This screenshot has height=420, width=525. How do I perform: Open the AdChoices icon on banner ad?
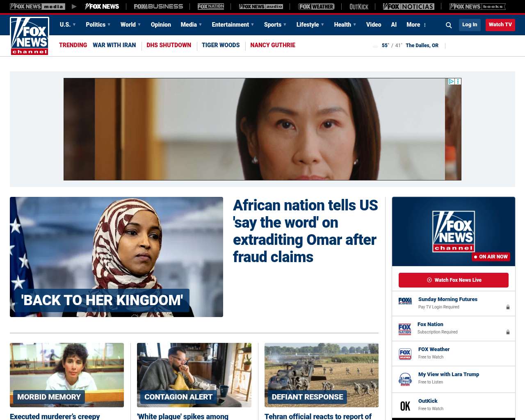point(451,82)
